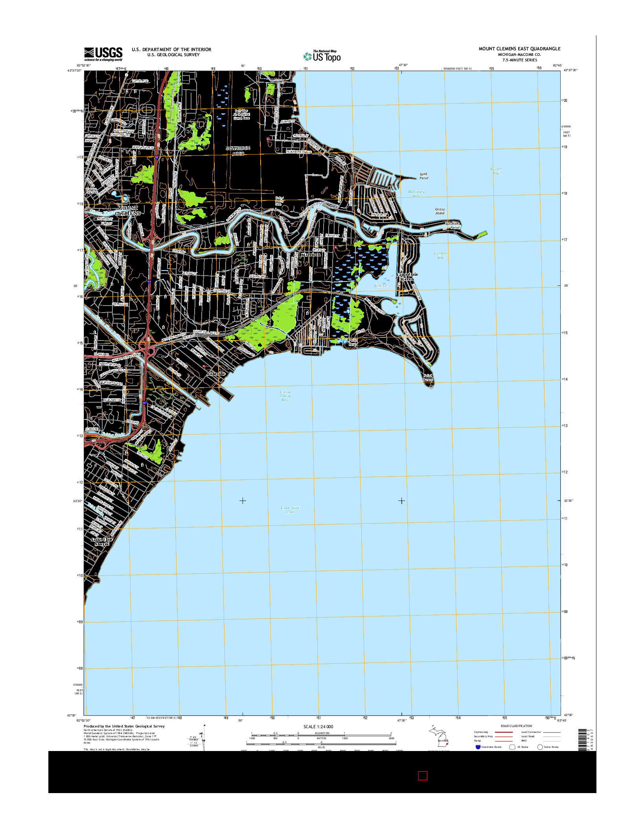Click the '82°45'' top-right longitude label
The height and width of the screenshot is (821, 644).
click(558, 66)
